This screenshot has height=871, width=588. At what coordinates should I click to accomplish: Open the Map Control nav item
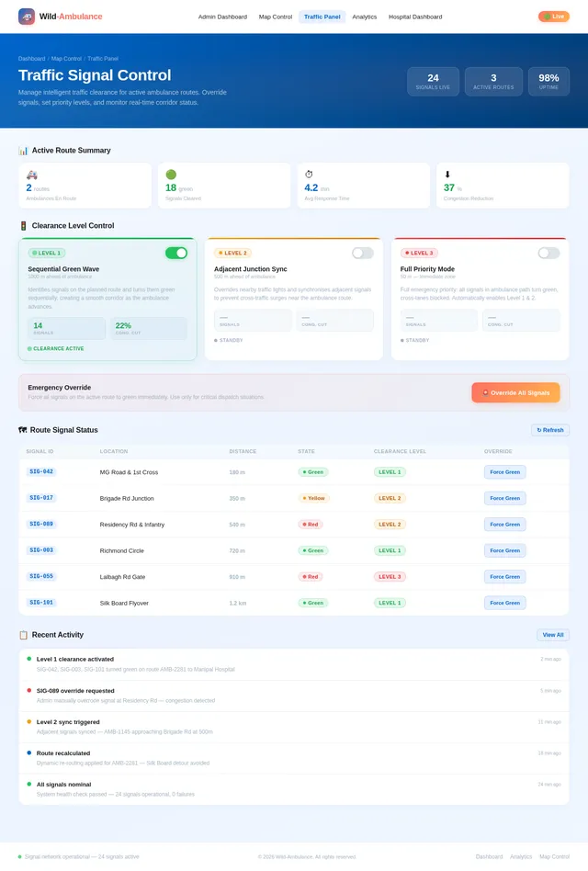276,17
